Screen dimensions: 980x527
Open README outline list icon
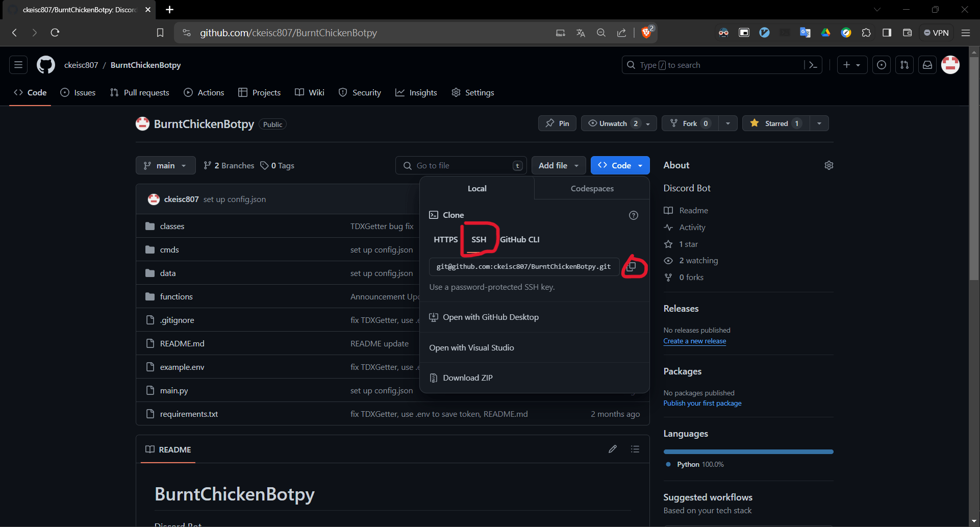coord(635,449)
